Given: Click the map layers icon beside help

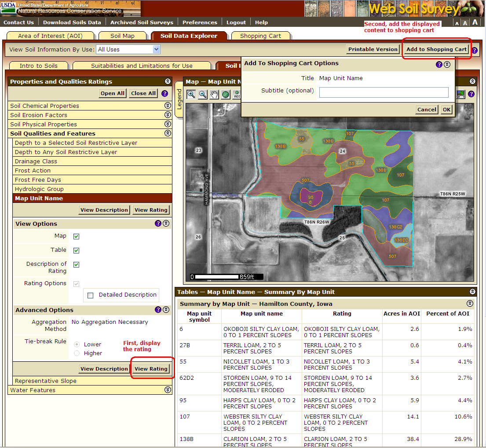Looking at the screenshot, I should point(461,94).
